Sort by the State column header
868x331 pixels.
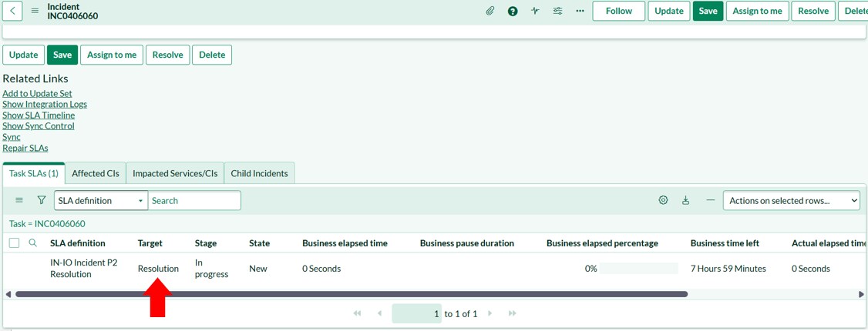260,243
